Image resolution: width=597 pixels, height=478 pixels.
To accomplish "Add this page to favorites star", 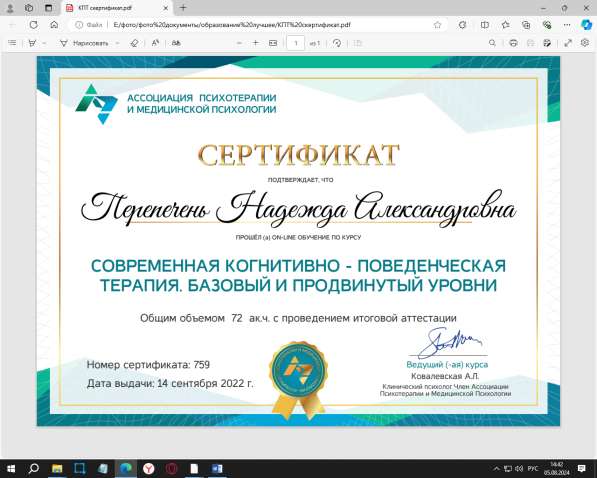I will 437,25.
